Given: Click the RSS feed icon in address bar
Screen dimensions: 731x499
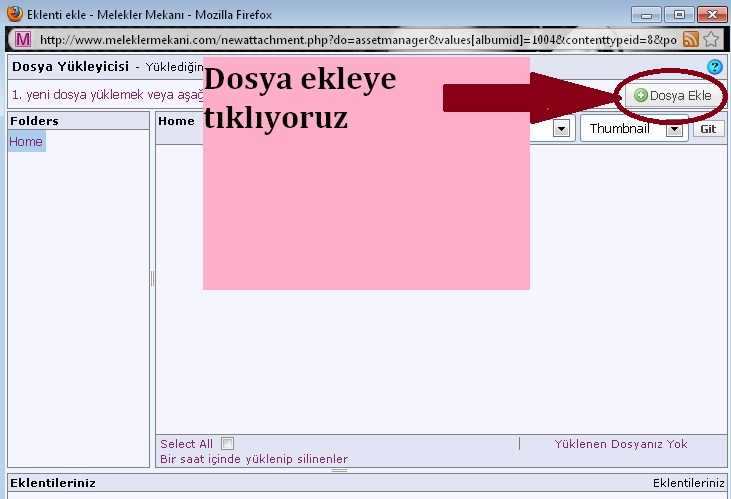Looking at the screenshot, I should [690, 39].
